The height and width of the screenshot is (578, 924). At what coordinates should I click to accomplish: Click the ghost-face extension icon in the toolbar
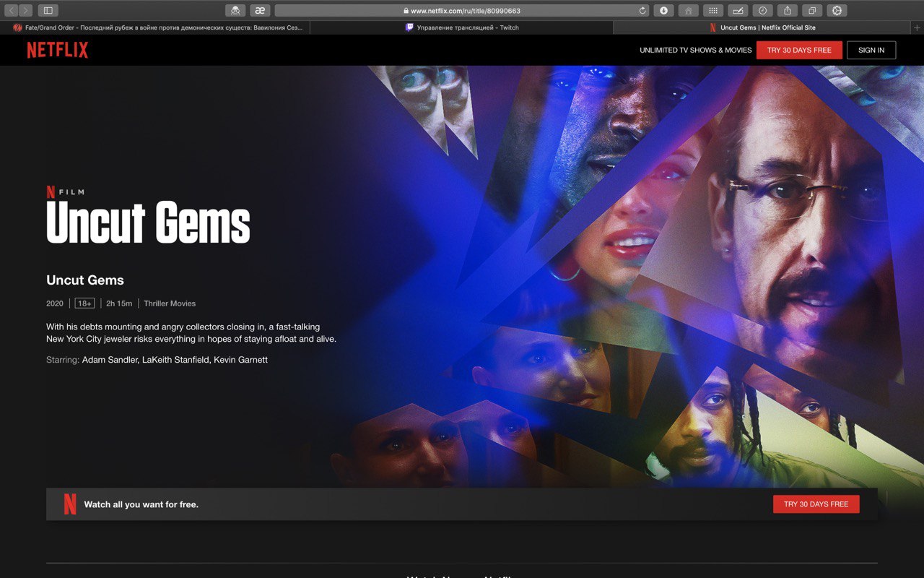(x=235, y=10)
